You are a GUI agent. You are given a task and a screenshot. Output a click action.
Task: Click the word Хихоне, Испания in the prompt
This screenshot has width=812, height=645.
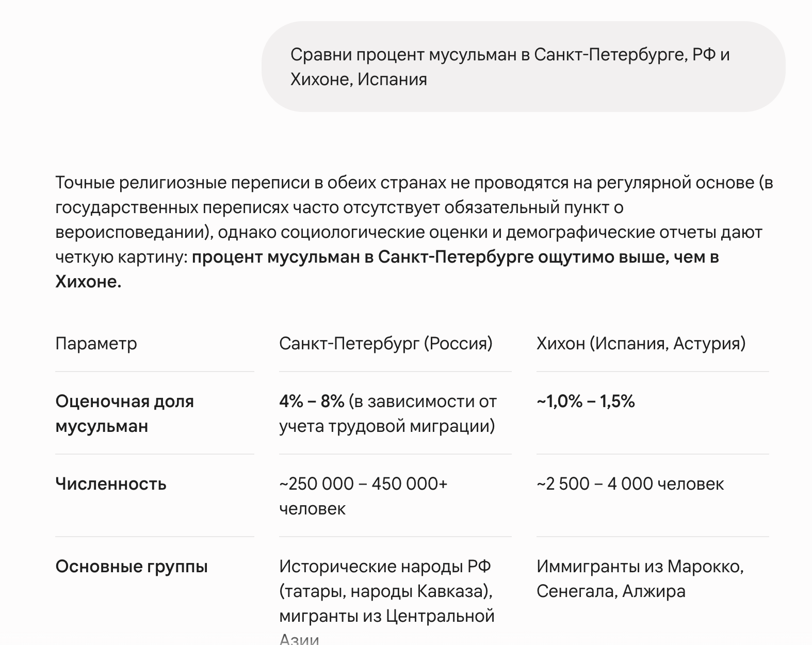[359, 79]
